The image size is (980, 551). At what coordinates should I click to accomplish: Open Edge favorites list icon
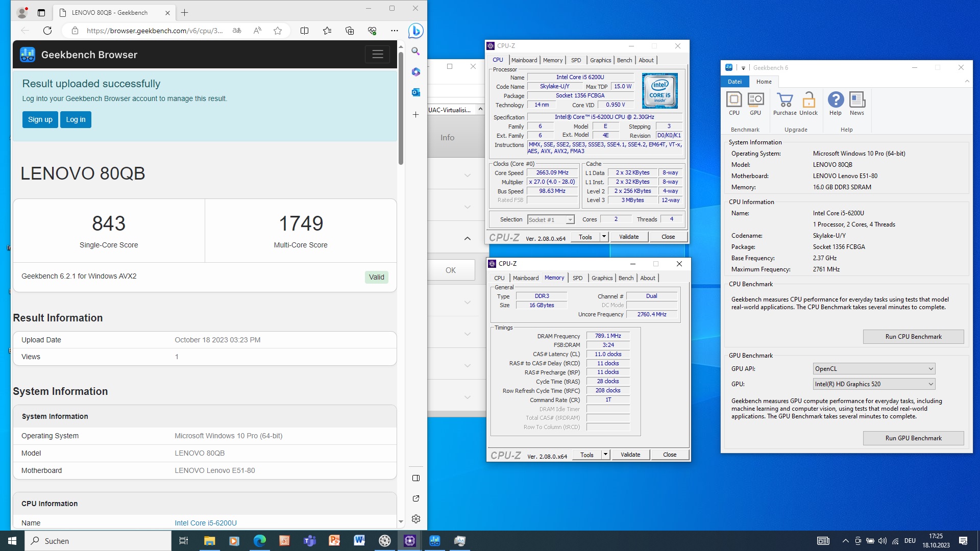327,31
